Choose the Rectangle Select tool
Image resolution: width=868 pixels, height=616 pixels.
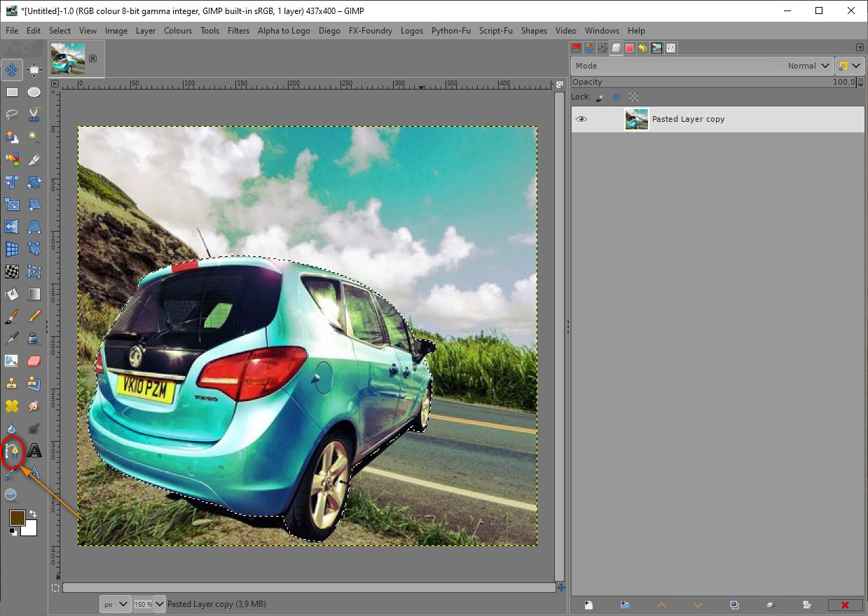click(12, 92)
